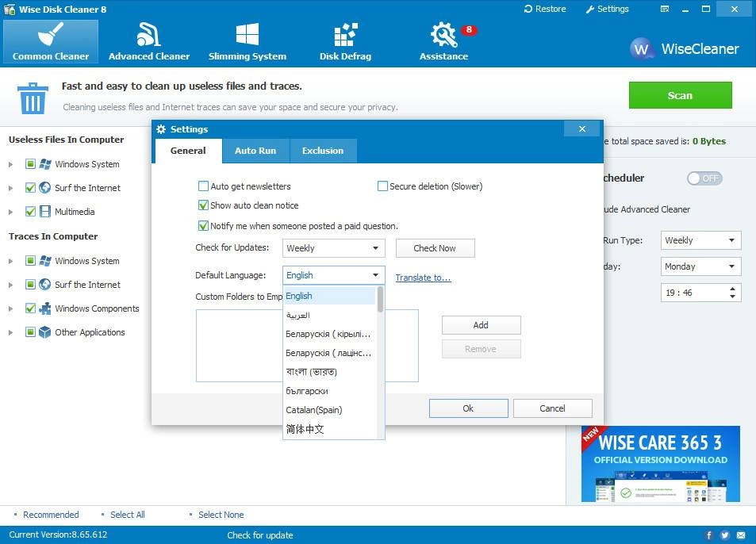
Task: Uncheck Show auto clean notice
Action: (x=203, y=205)
